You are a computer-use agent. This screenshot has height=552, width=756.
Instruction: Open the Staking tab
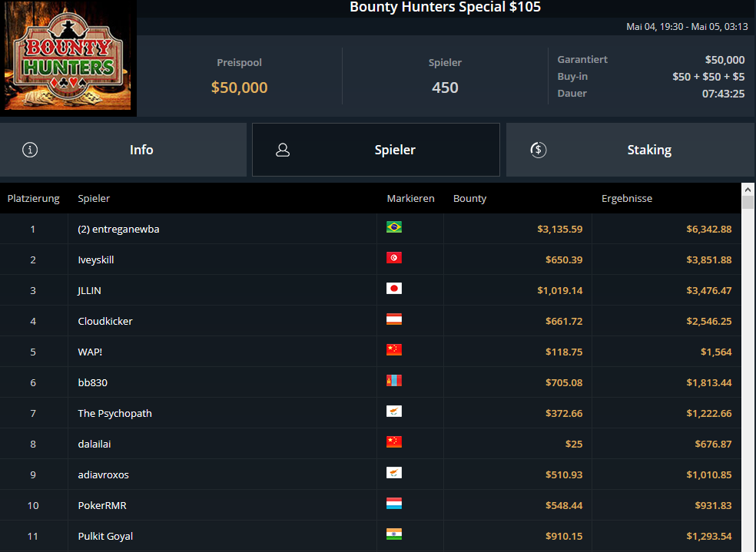pos(630,150)
